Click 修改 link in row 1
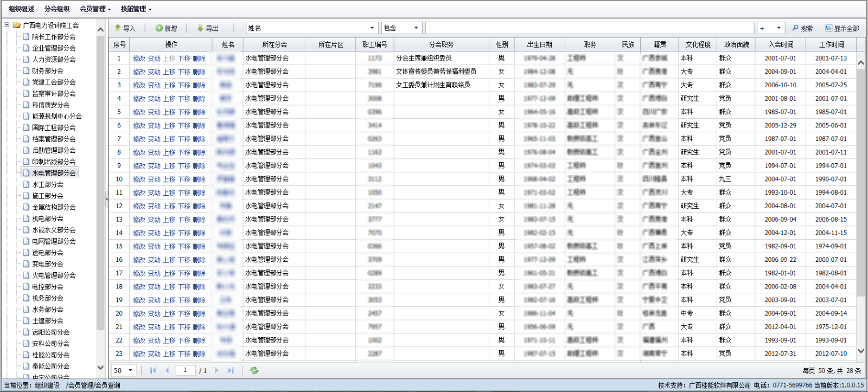 click(x=139, y=59)
